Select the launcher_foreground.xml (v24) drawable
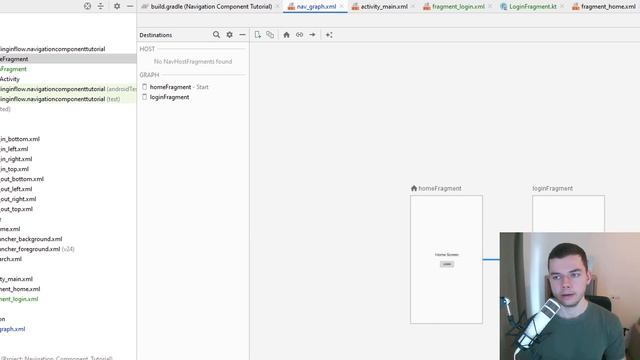The image size is (640, 360). [37, 249]
